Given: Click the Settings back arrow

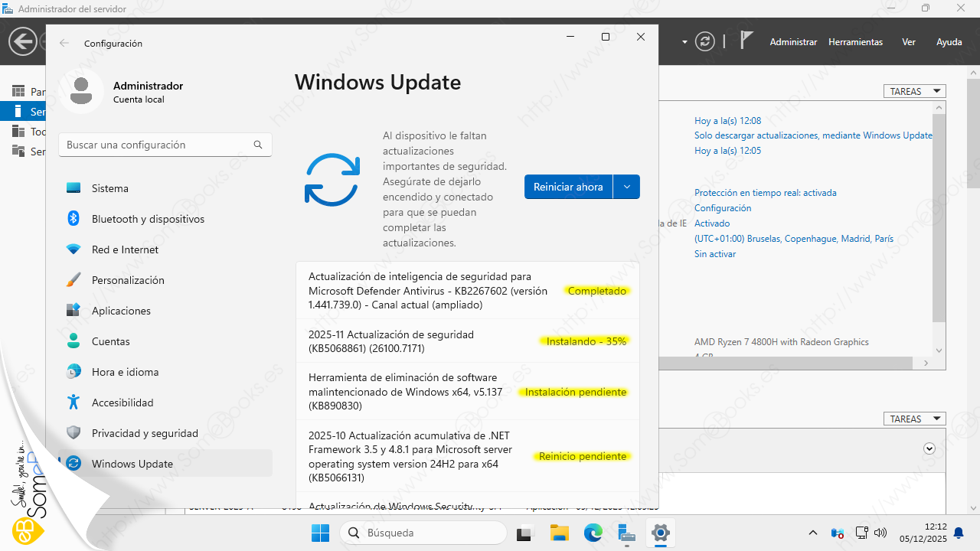Looking at the screenshot, I should point(64,44).
